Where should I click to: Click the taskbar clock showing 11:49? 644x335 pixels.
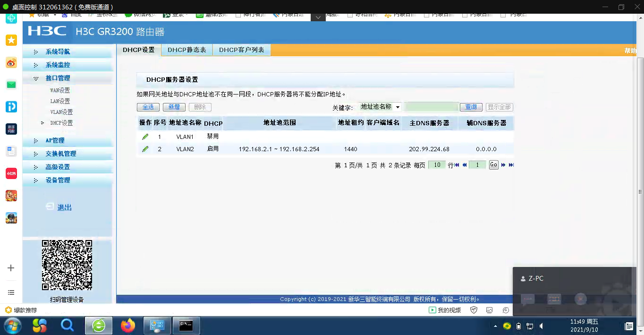[x=584, y=326]
